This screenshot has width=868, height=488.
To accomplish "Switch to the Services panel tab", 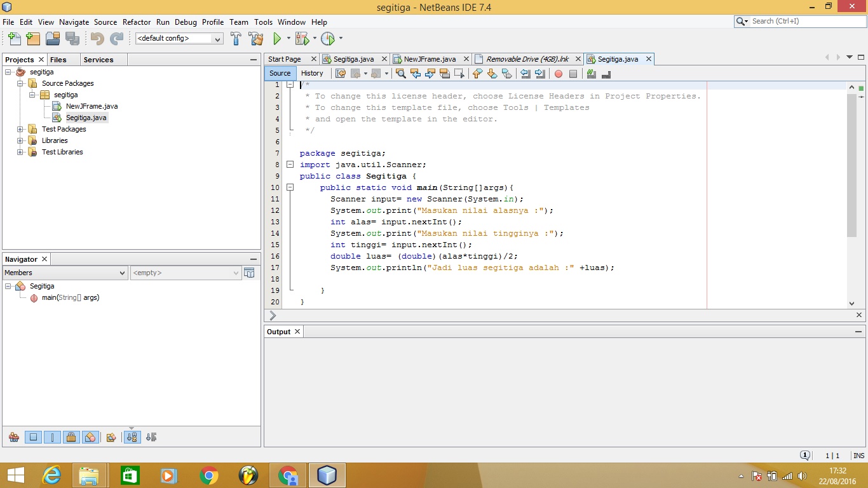I will pos(98,60).
